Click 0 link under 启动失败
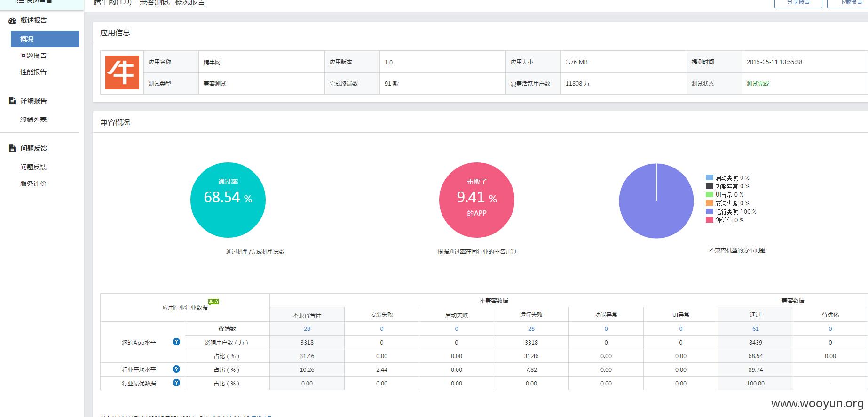Viewport: 868px width, 417px height. coord(457,329)
